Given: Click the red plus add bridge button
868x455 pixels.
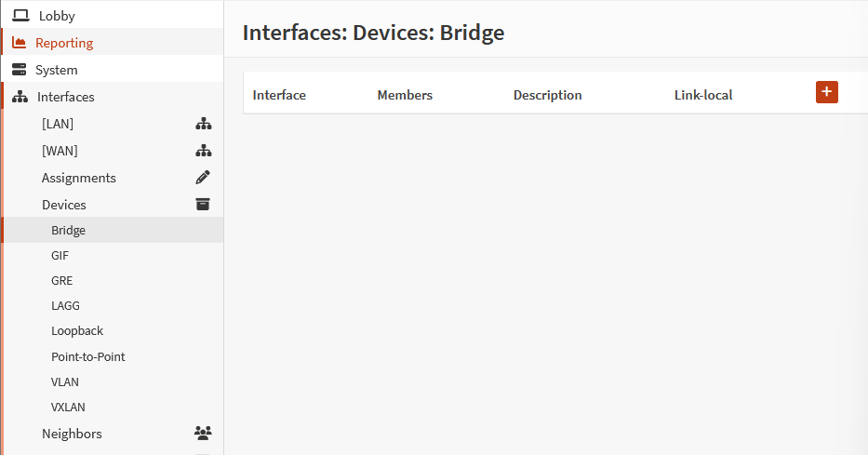Looking at the screenshot, I should tap(826, 92).
